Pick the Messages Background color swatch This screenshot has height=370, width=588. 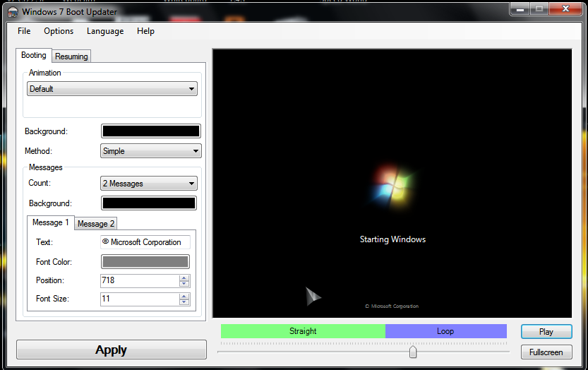tap(149, 203)
